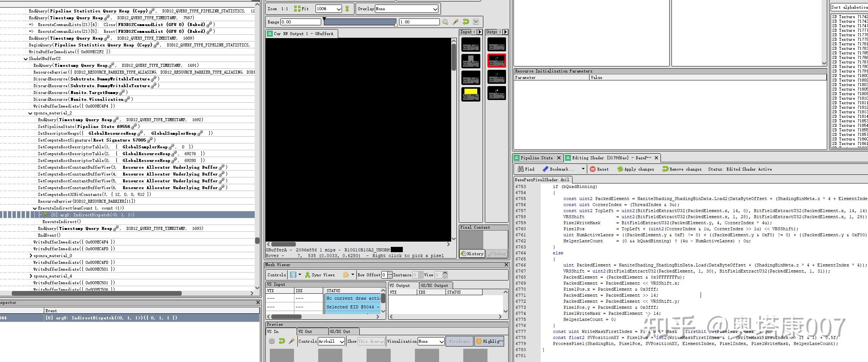Screen dimensions: 868x362
Task: Click the Debug button in Pixel Context
Action: (x=496, y=253)
